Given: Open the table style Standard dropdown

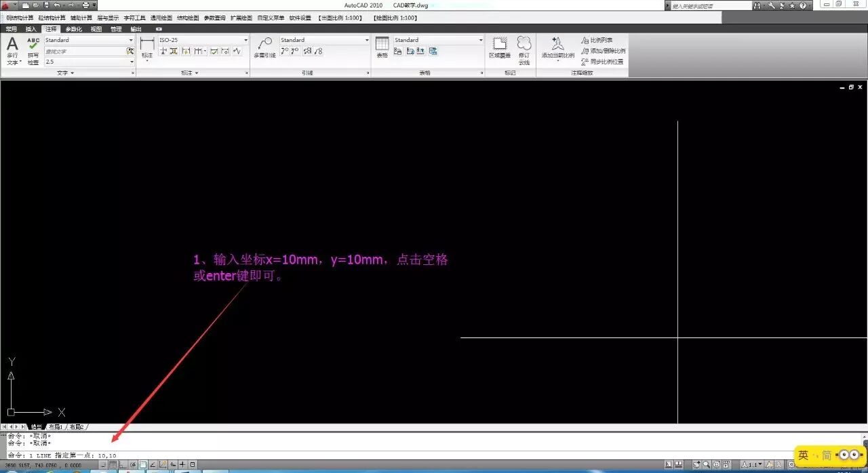Looking at the screenshot, I should coord(481,40).
